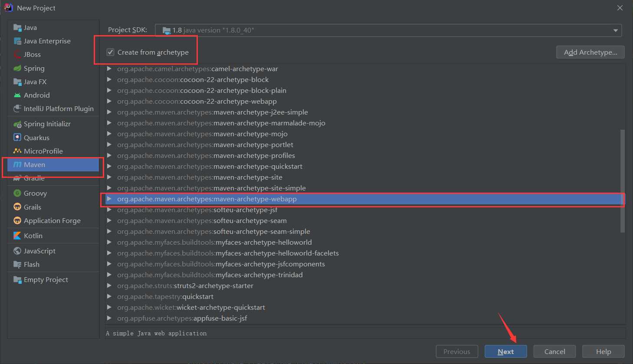
Task: Click the Quarkus icon
Action: point(17,138)
